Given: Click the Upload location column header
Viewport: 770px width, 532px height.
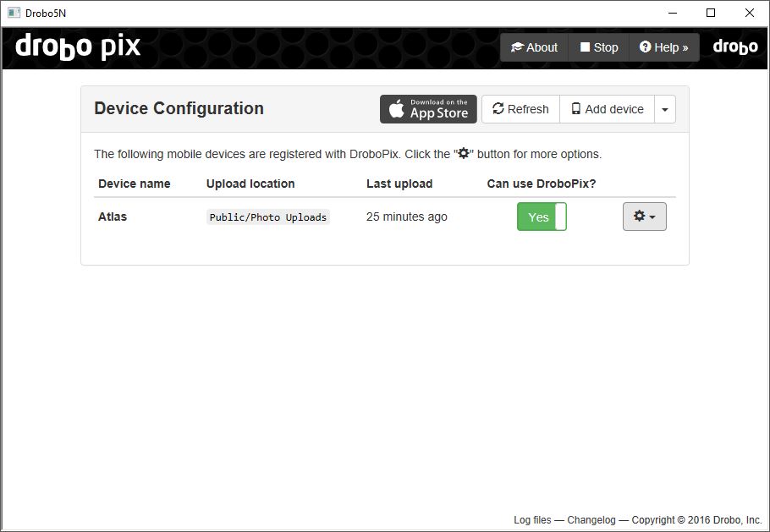Looking at the screenshot, I should click(250, 184).
